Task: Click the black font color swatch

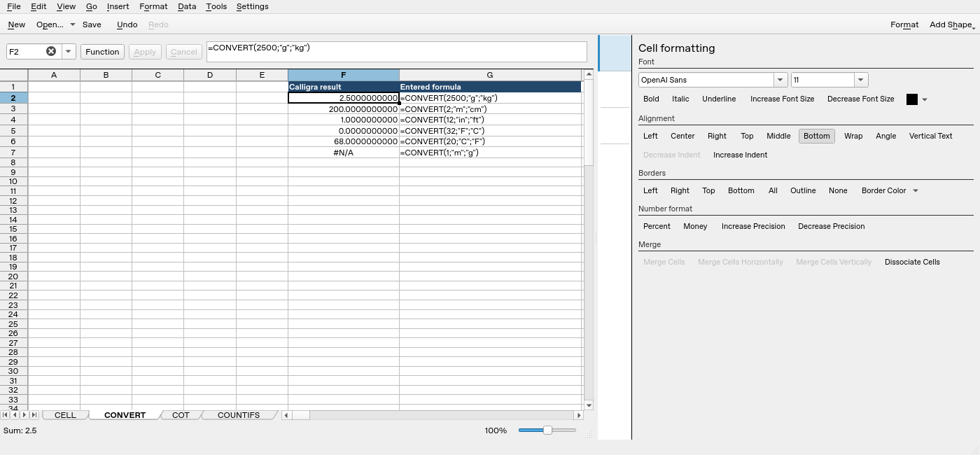Action: coord(911,99)
